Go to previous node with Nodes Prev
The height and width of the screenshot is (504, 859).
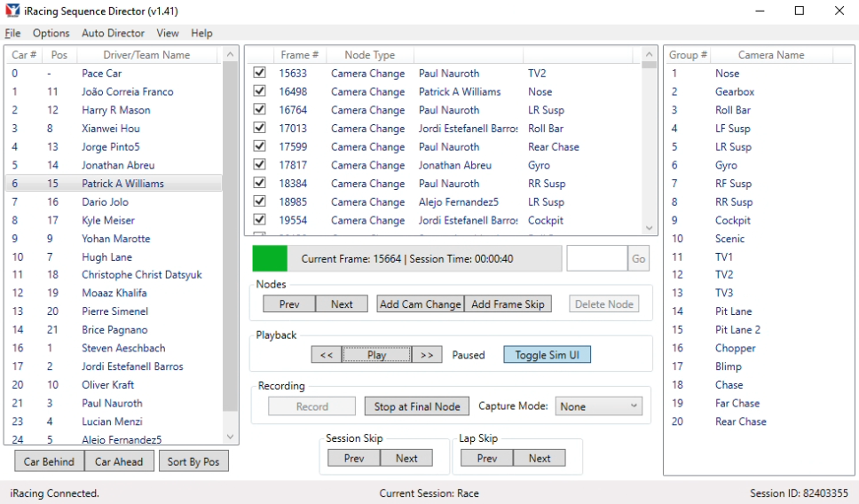[289, 304]
